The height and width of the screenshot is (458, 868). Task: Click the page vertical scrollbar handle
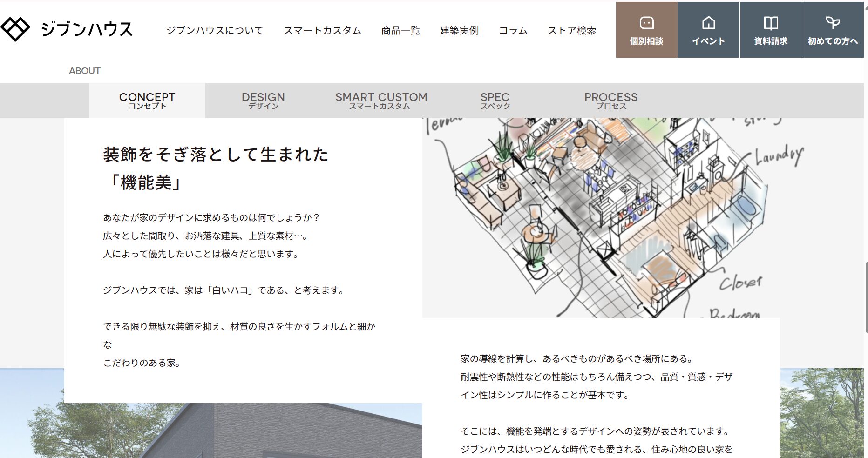(866, 297)
